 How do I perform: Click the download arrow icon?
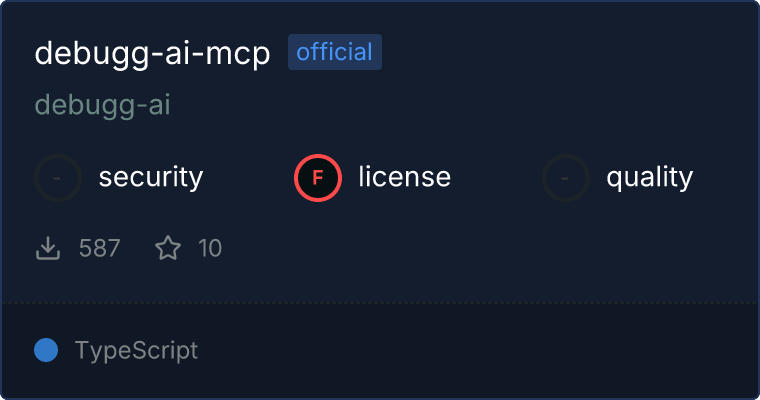coord(48,248)
